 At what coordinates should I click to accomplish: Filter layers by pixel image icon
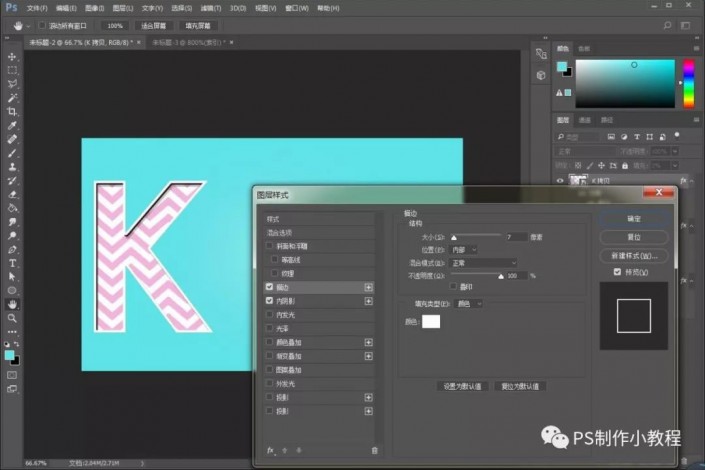click(611, 137)
